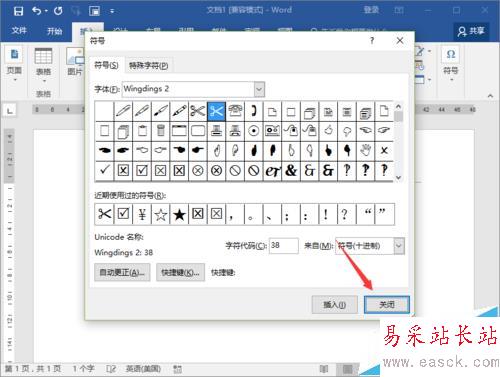500x377 pixels.
Task: Click the 登录 sign-in link
Action: 371,10
